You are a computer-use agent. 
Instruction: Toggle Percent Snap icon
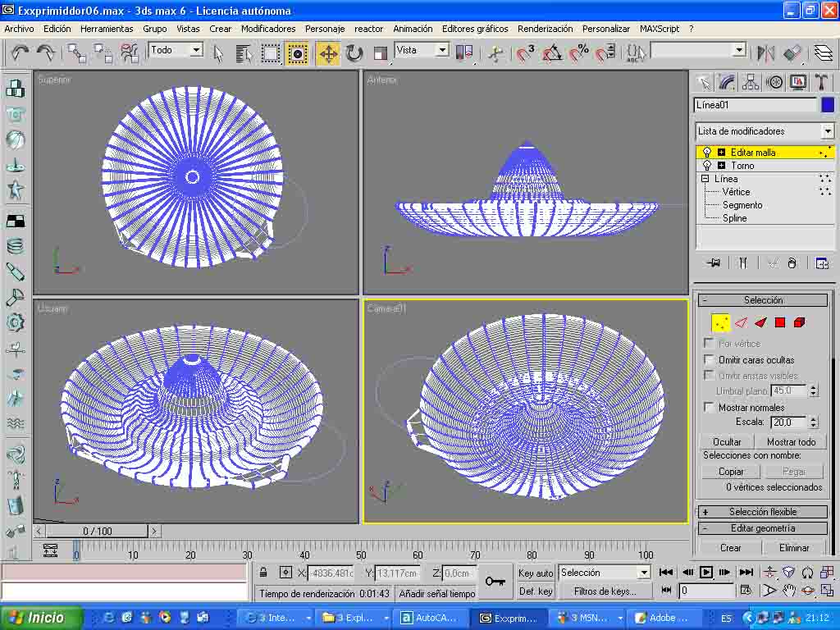click(x=578, y=53)
